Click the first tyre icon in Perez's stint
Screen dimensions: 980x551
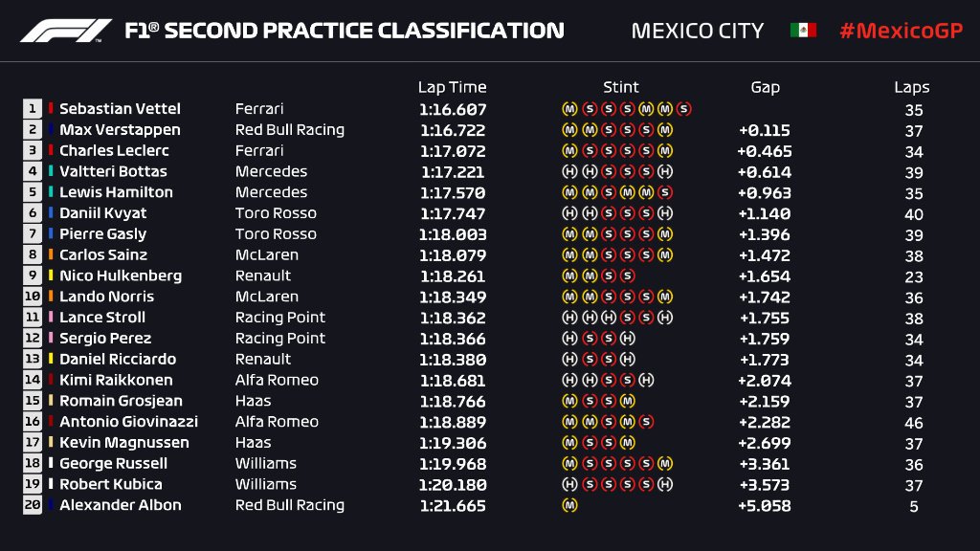(x=569, y=339)
